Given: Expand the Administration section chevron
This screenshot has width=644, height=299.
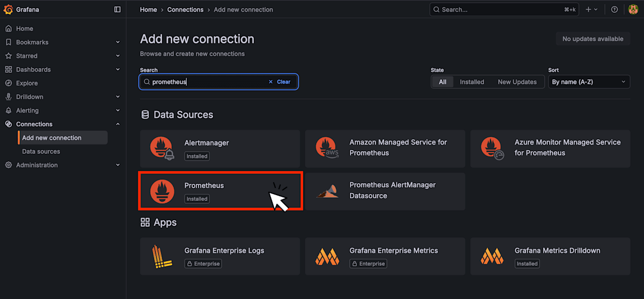Looking at the screenshot, I should point(118,165).
